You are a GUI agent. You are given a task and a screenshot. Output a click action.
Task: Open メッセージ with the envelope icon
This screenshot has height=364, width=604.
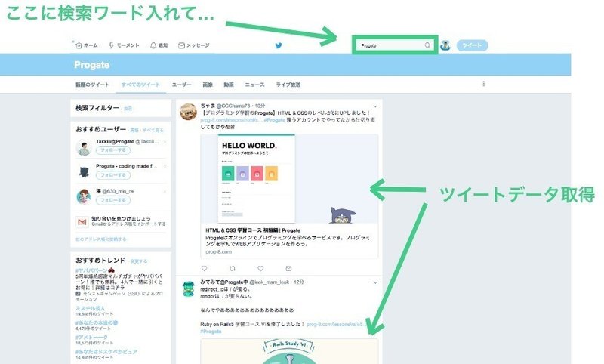click(194, 45)
